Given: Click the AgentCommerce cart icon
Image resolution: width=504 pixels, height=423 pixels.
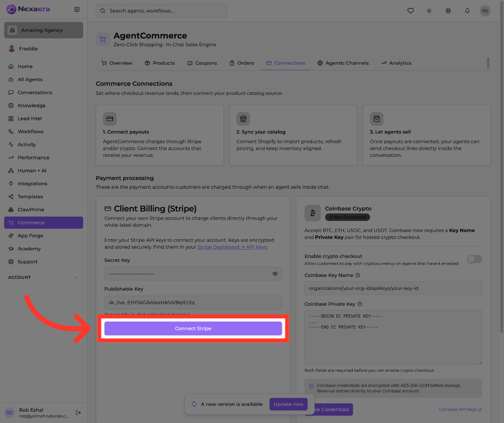Looking at the screenshot, I should (x=103, y=39).
